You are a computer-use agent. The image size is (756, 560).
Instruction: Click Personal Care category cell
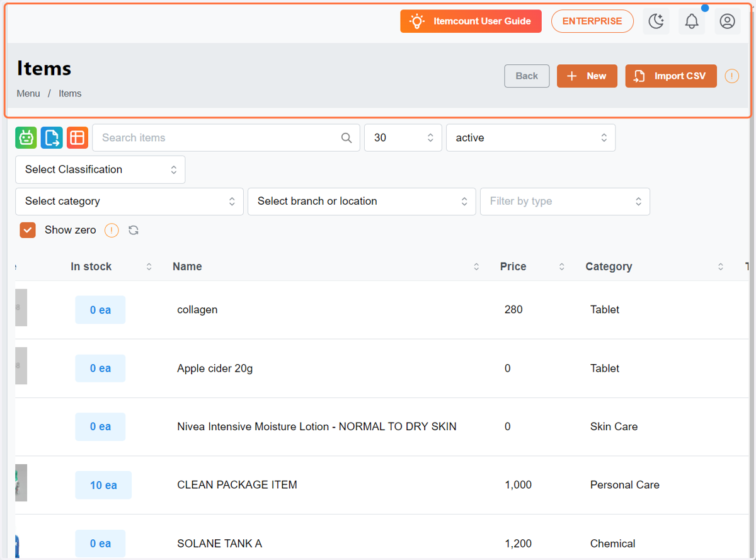[625, 485]
